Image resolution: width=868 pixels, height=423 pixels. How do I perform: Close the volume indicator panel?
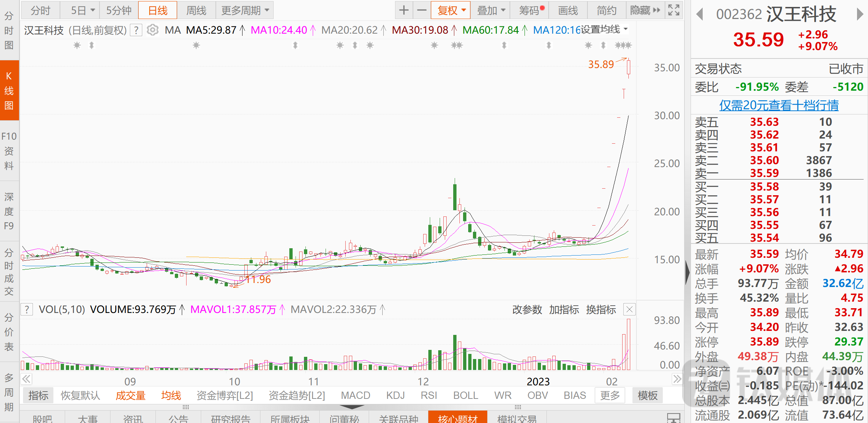click(629, 310)
